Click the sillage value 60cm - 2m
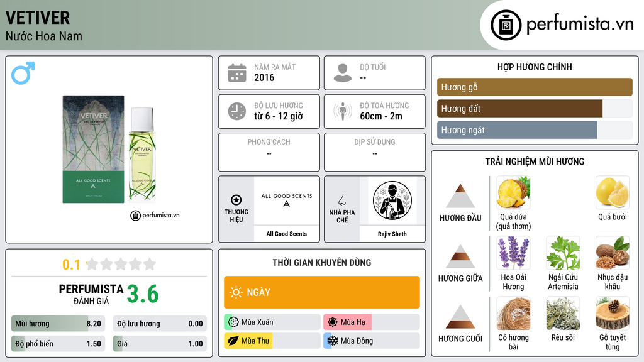 pyautogui.click(x=381, y=116)
